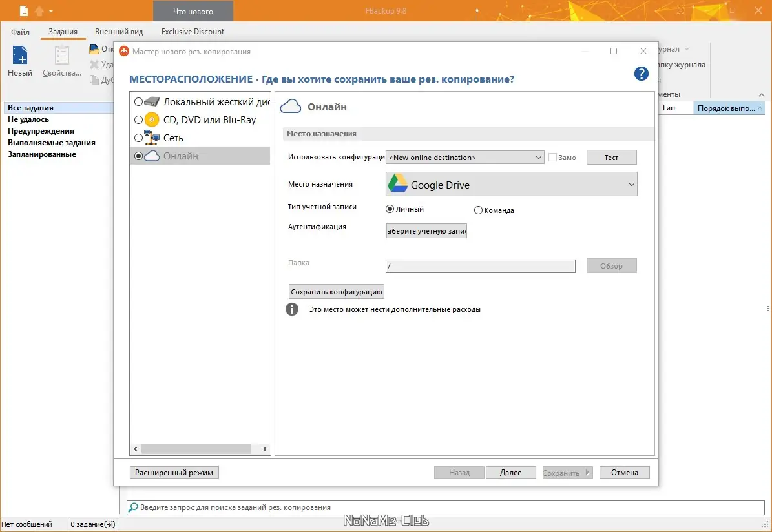Screen dimensions: 772x532
Task: Select Предупреждения in sidebar
Action: [41, 131]
